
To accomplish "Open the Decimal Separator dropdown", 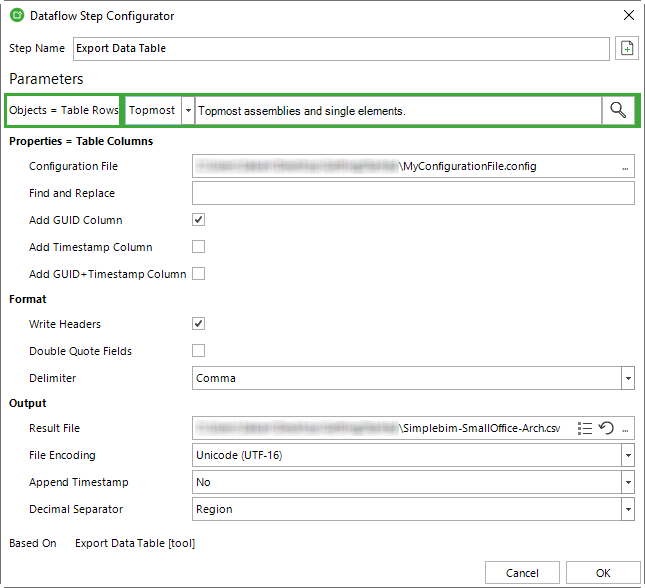I will coord(628,509).
